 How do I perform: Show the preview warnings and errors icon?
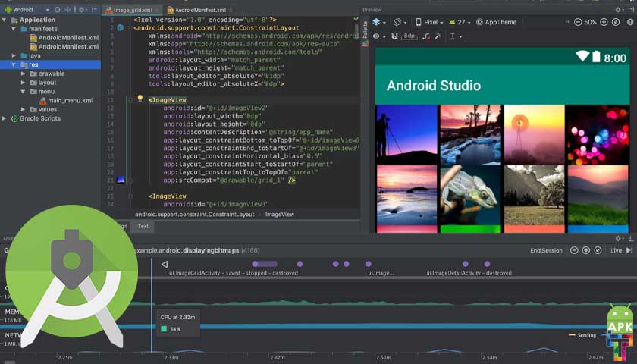tap(630, 22)
